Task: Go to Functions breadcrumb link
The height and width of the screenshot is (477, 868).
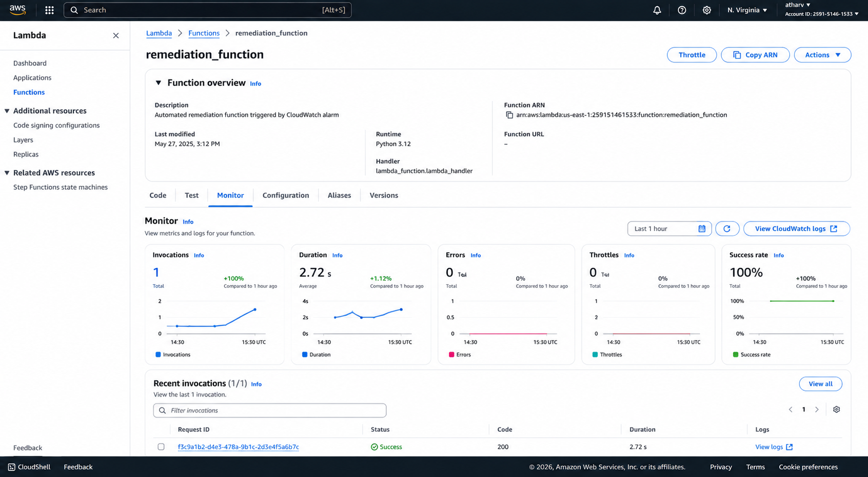Action: coord(204,33)
